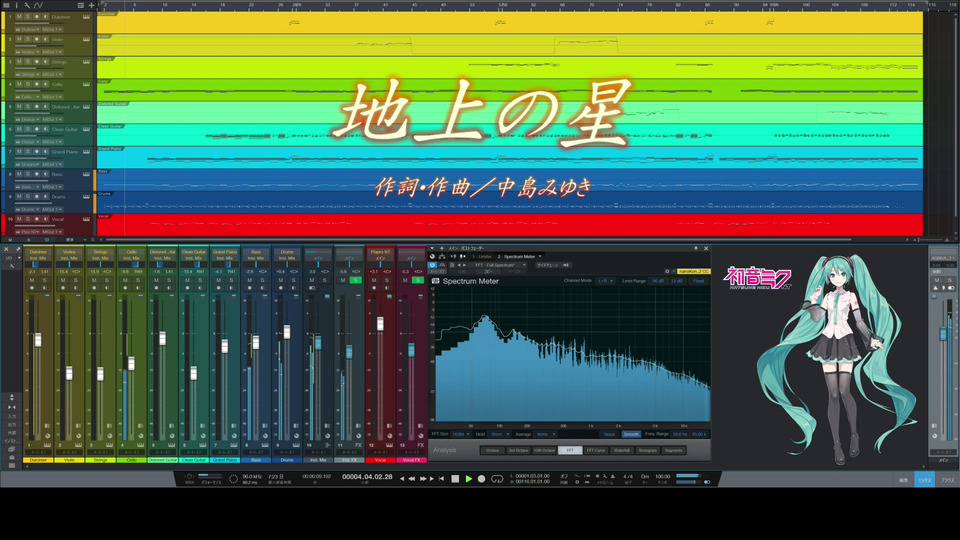Click the Vocal FX channel name label
The image size is (960, 540).
tap(411, 460)
